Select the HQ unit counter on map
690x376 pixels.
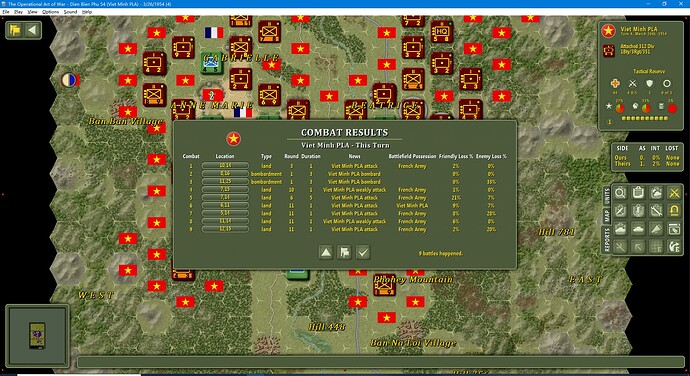(441, 32)
